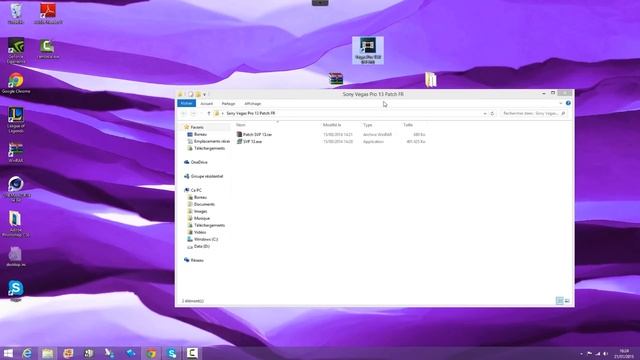Image resolution: width=640 pixels, height=360 pixels.
Task: Launch GeForce Experience from desktop
Action: 16,50
